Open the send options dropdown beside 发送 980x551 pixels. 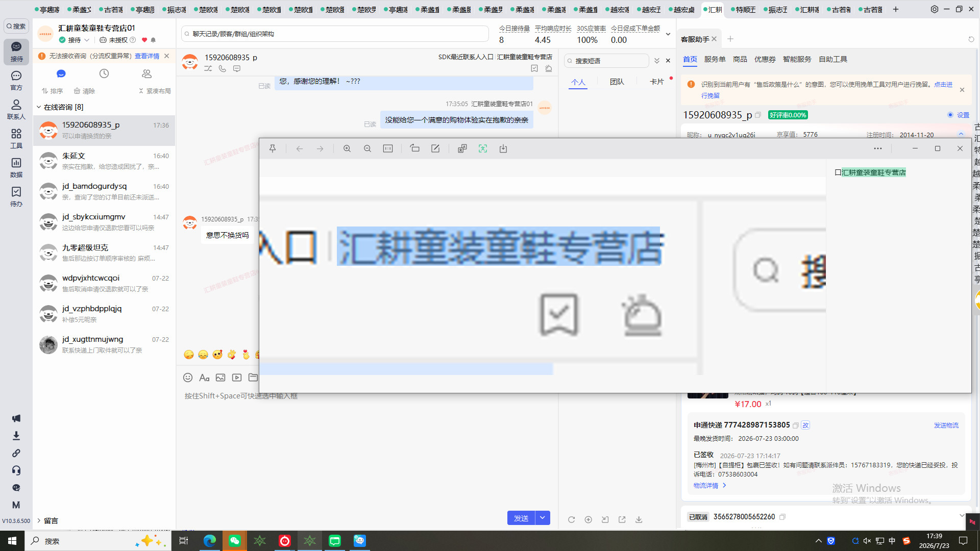click(x=543, y=518)
